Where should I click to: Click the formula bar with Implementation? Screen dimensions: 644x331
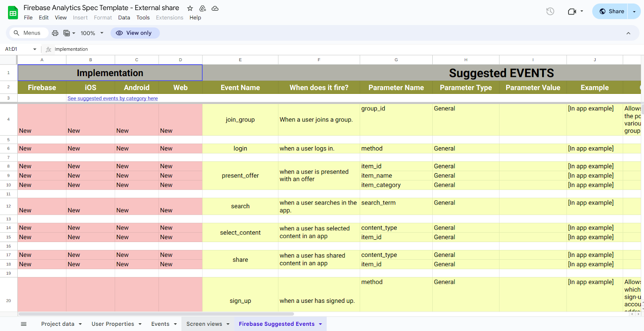[346, 49]
